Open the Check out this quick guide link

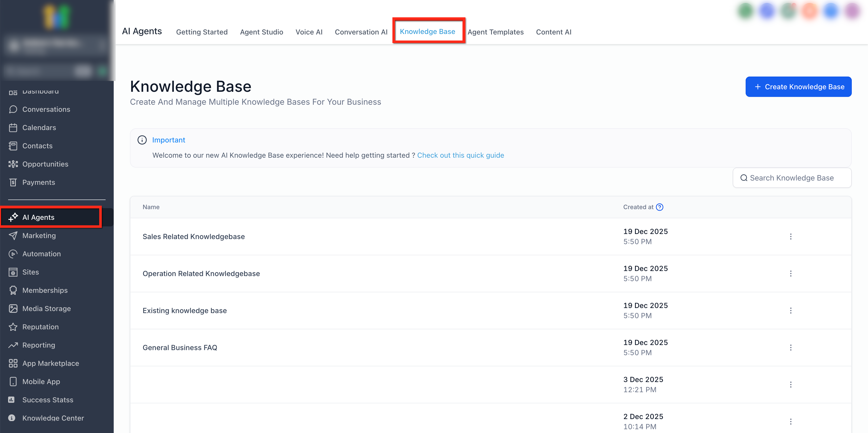pos(460,155)
